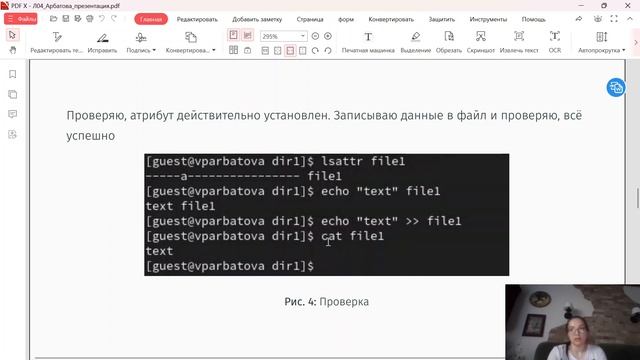This screenshot has width=640, height=360.
Task: Collapse the ribbon with the chevron
Action: [630, 19]
